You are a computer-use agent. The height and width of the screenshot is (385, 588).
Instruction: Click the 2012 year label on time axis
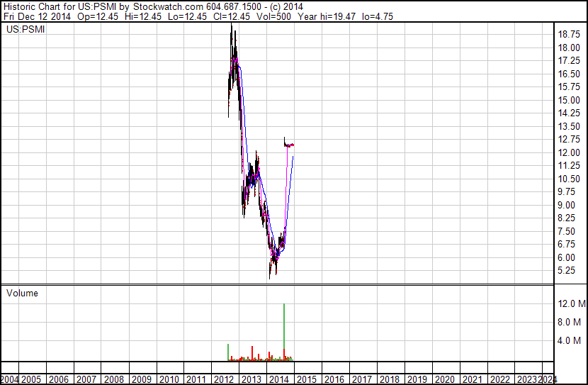pos(223,379)
